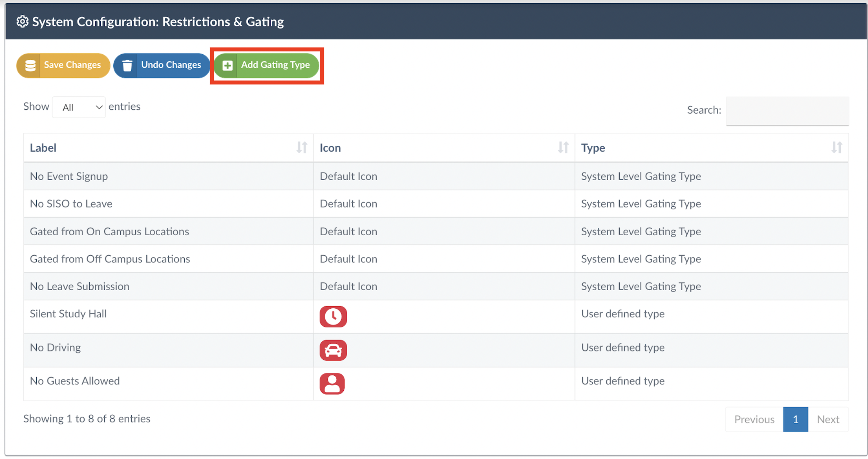The width and height of the screenshot is (868, 459).
Task: Click the red clock icon for Silent Study Hall
Action: 333,317
